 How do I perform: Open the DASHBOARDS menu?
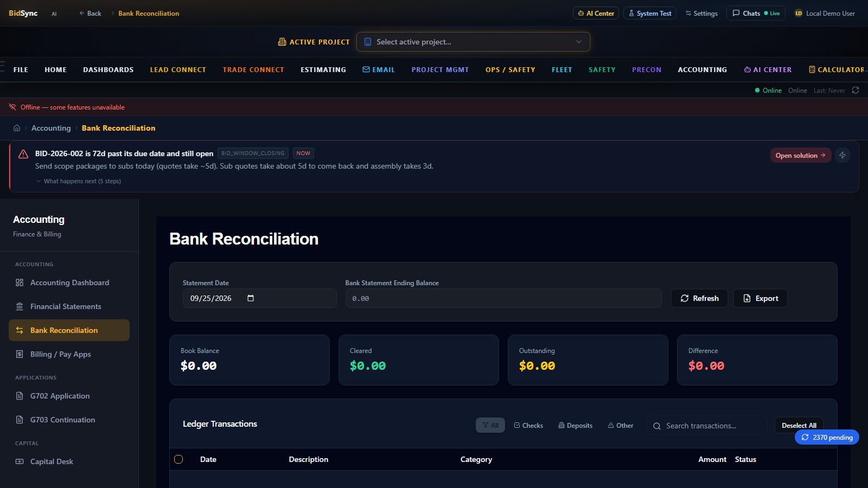coord(108,69)
